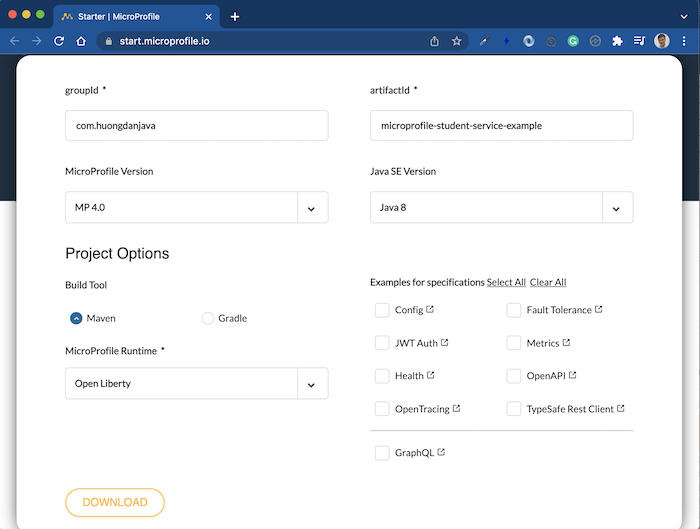Click the DOWNLOAD button
The height and width of the screenshot is (529, 700).
coord(115,502)
